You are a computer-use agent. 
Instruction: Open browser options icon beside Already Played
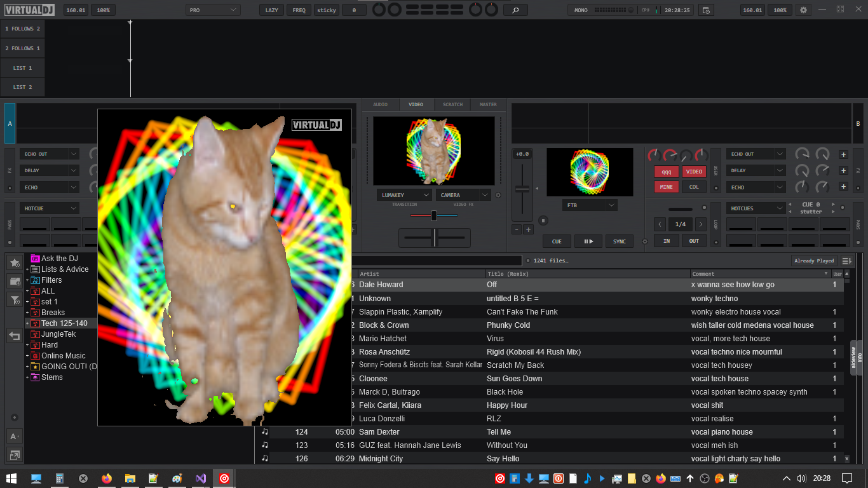tap(846, 261)
